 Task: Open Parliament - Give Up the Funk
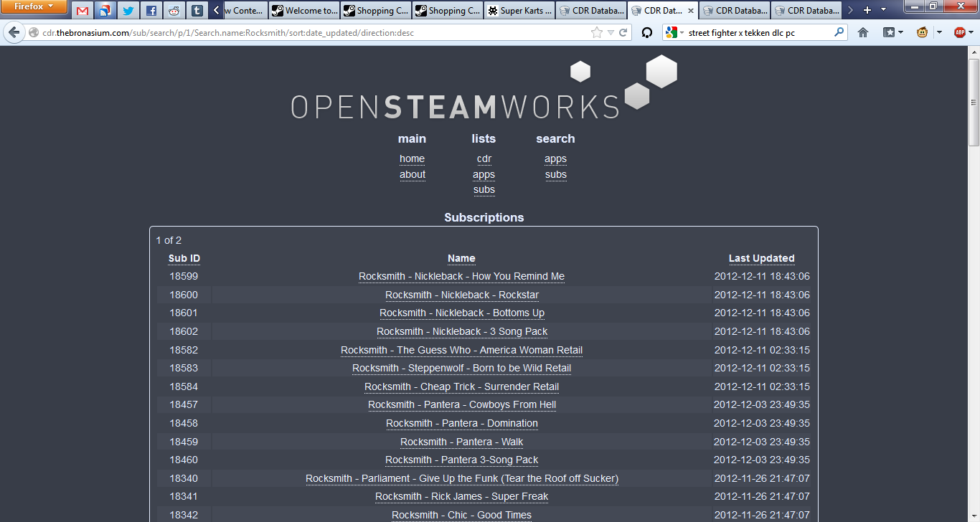462,479
